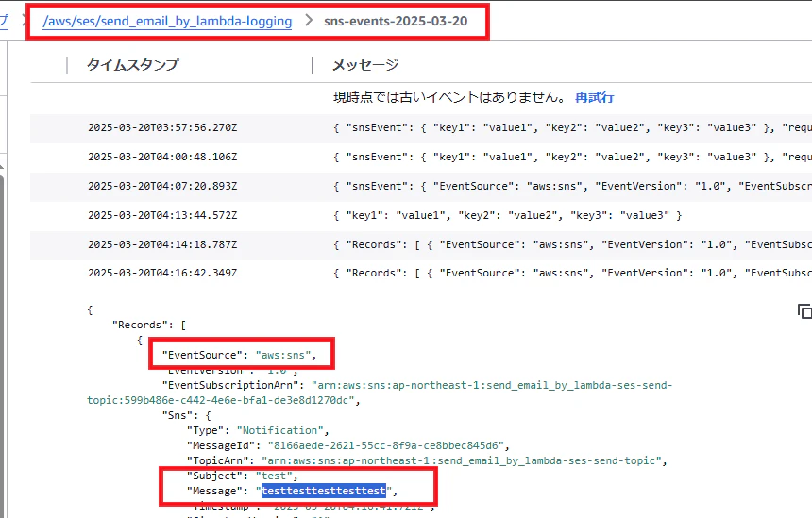Copy expanded log message with copy icon
The width and height of the screenshot is (812, 518).
tap(804, 311)
